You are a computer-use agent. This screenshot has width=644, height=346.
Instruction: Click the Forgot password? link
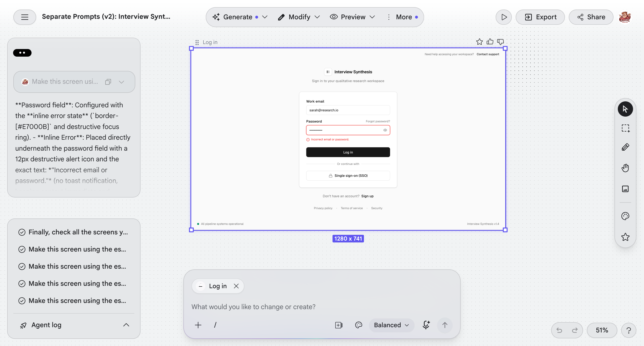pyautogui.click(x=378, y=121)
